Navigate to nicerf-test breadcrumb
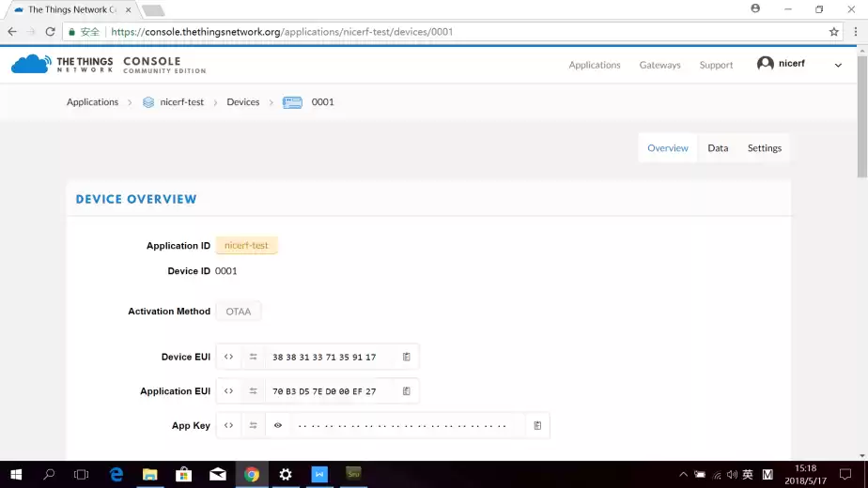The width and height of the screenshot is (868, 488). (181, 102)
